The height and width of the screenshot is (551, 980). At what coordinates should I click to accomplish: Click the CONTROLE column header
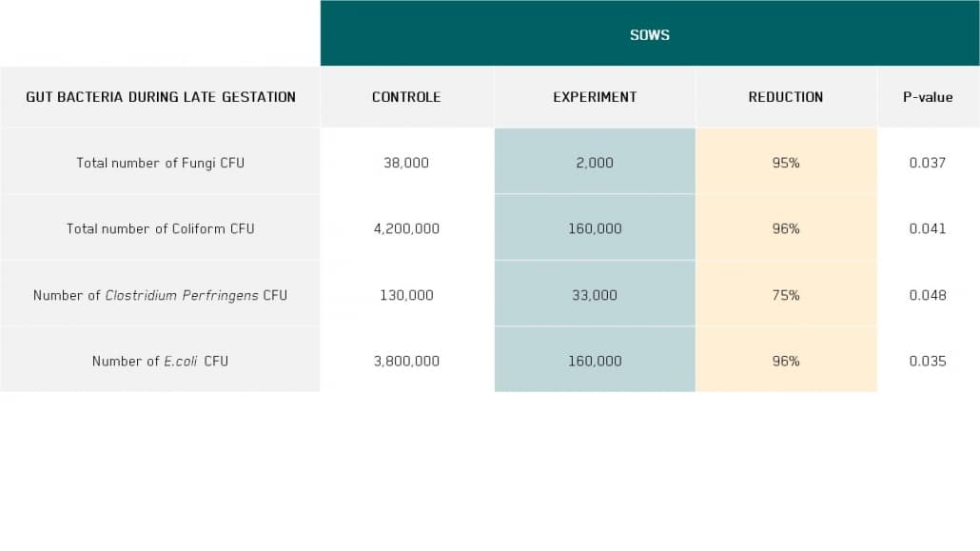(406, 97)
